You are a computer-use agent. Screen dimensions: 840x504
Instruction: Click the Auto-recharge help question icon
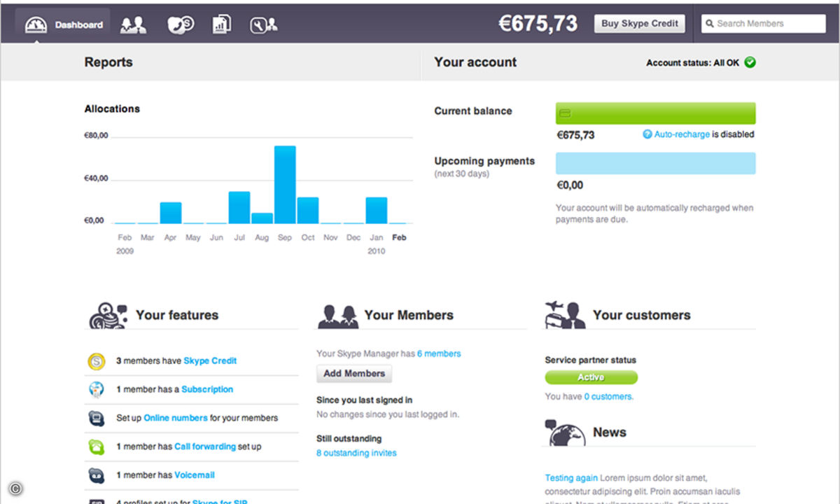(x=647, y=134)
